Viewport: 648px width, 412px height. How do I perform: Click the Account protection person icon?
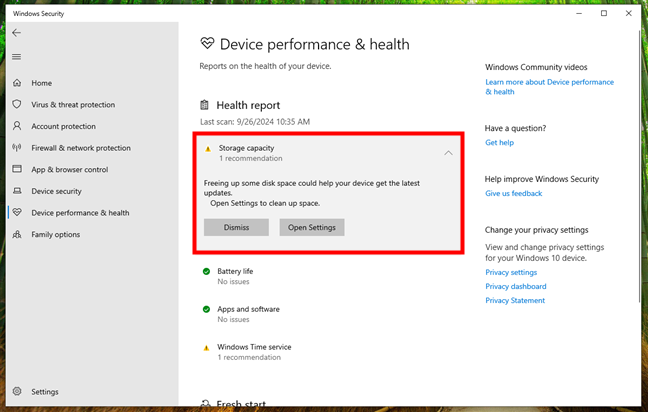tap(17, 126)
